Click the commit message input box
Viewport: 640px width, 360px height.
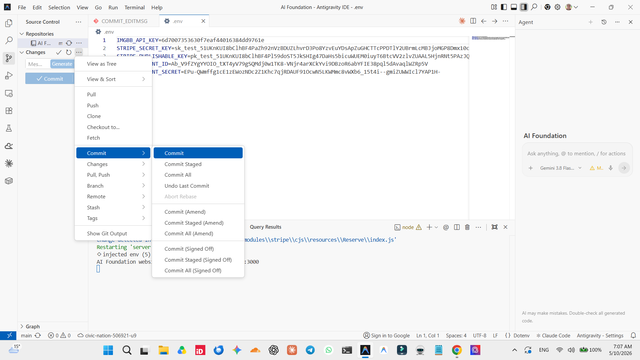pos(38,64)
